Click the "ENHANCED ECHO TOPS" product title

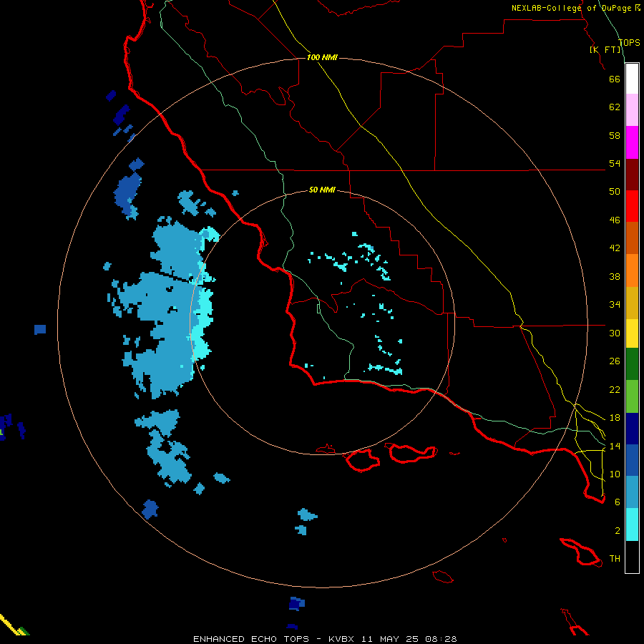click(x=251, y=639)
